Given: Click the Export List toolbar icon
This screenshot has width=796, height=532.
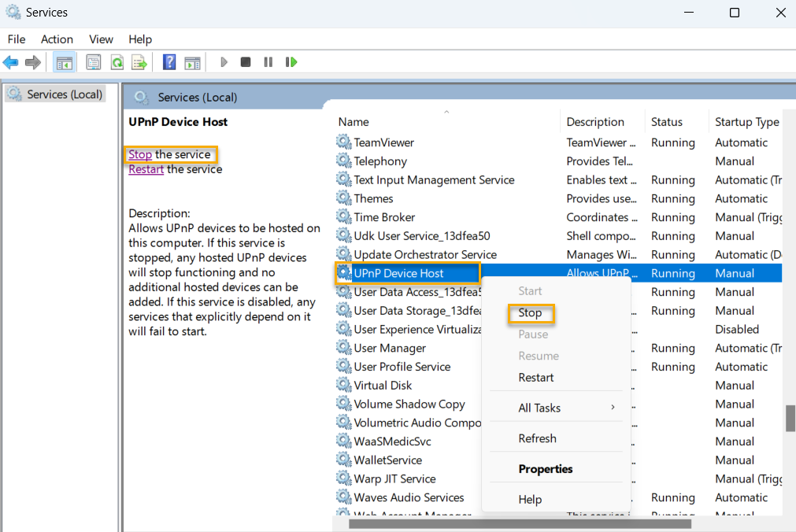Looking at the screenshot, I should click(x=138, y=61).
